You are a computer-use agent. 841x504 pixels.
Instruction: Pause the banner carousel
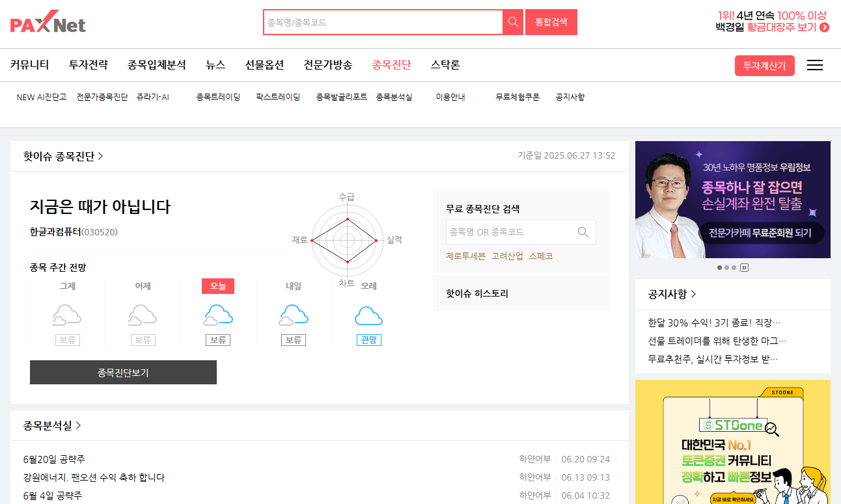tap(744, 267)
